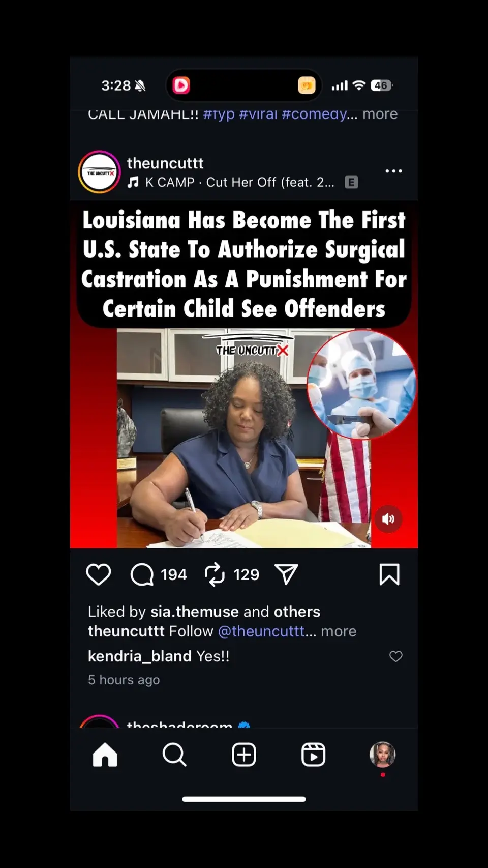
Task: Tap the @theuncuttt mention in caption
Action: tap(261, 631)
